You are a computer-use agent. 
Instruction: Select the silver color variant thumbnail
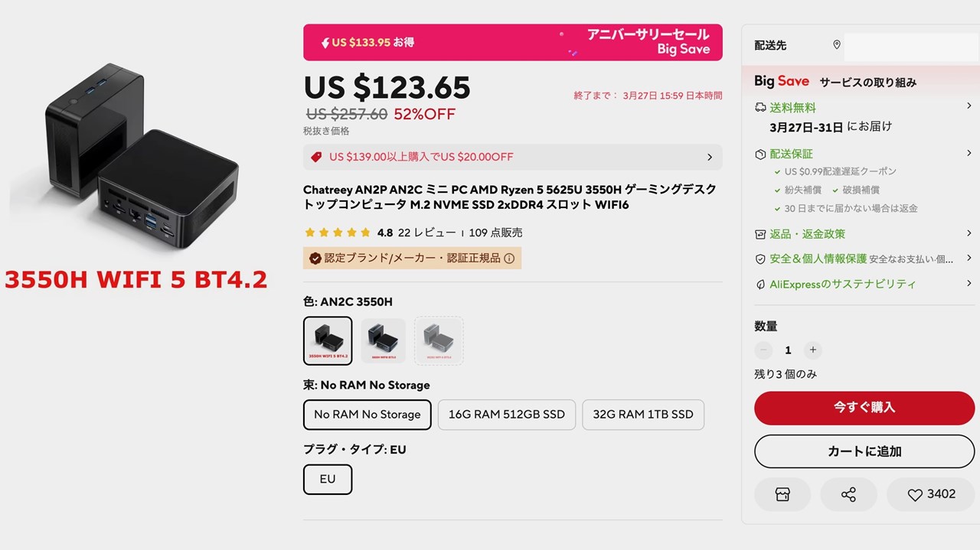click(x=438, y=340)
